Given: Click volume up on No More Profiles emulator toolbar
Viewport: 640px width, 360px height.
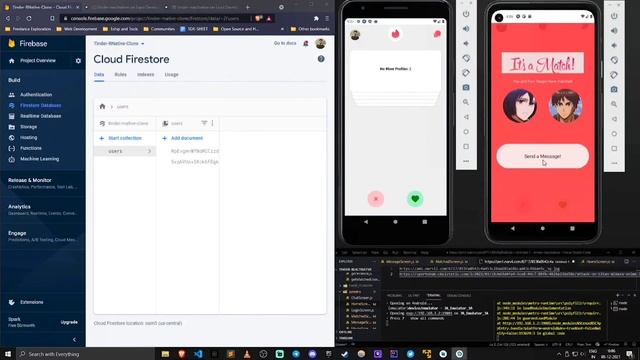Looking at the screenshot, I should point(466,29).
